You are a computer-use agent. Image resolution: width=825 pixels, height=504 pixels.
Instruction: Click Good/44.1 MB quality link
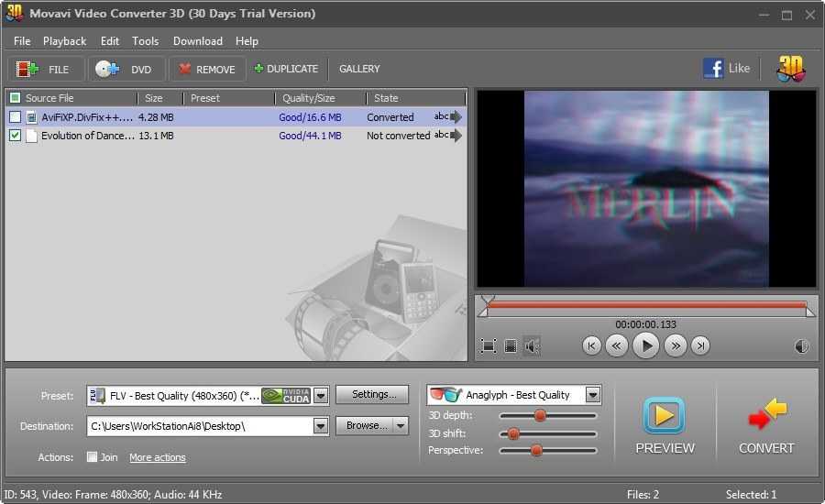[310, 136]
